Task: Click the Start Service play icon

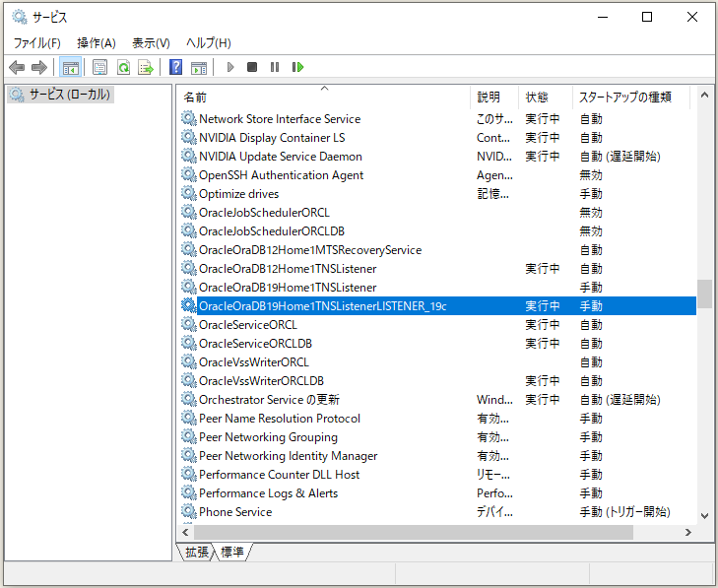Action: 230,67
